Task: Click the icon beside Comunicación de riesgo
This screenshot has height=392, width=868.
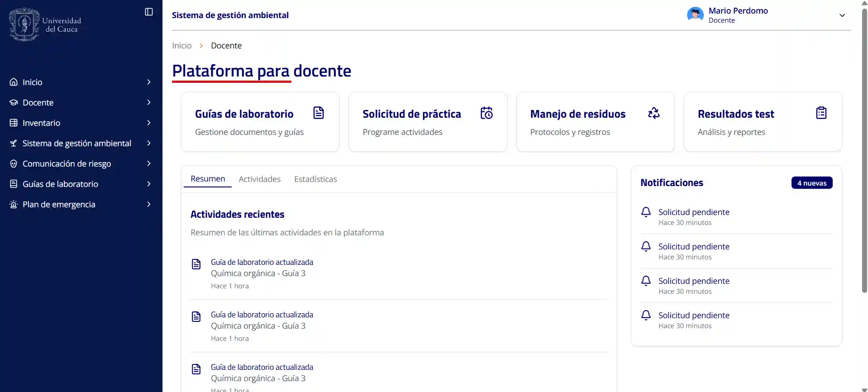Action: (14, 163)
